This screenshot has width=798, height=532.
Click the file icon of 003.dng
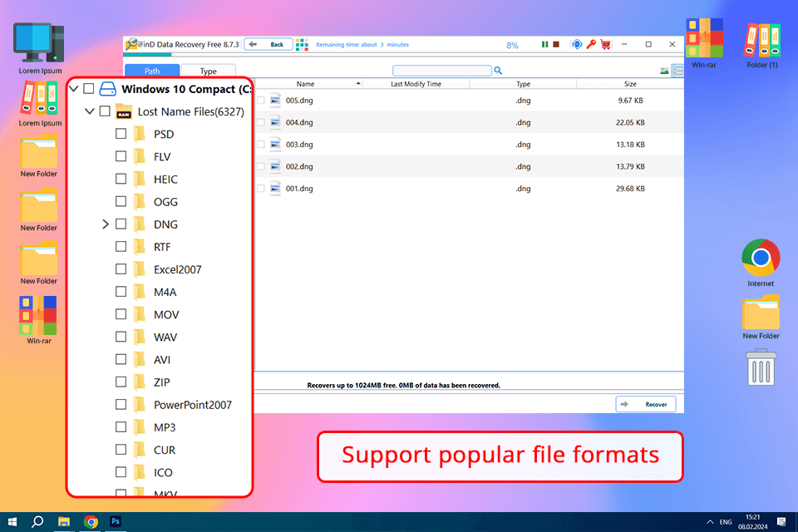(x=275, y=145)
